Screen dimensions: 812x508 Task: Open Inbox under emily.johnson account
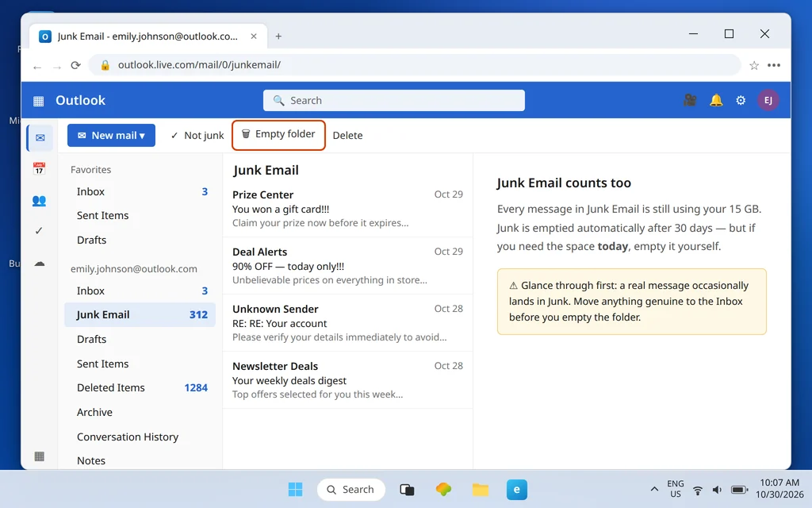(140, 291)
